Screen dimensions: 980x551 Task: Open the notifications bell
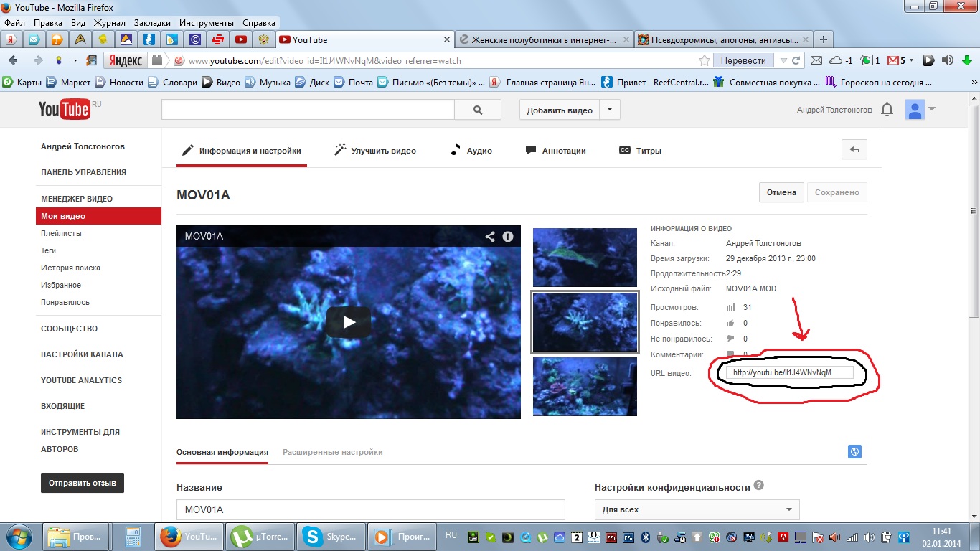(887, 110)
